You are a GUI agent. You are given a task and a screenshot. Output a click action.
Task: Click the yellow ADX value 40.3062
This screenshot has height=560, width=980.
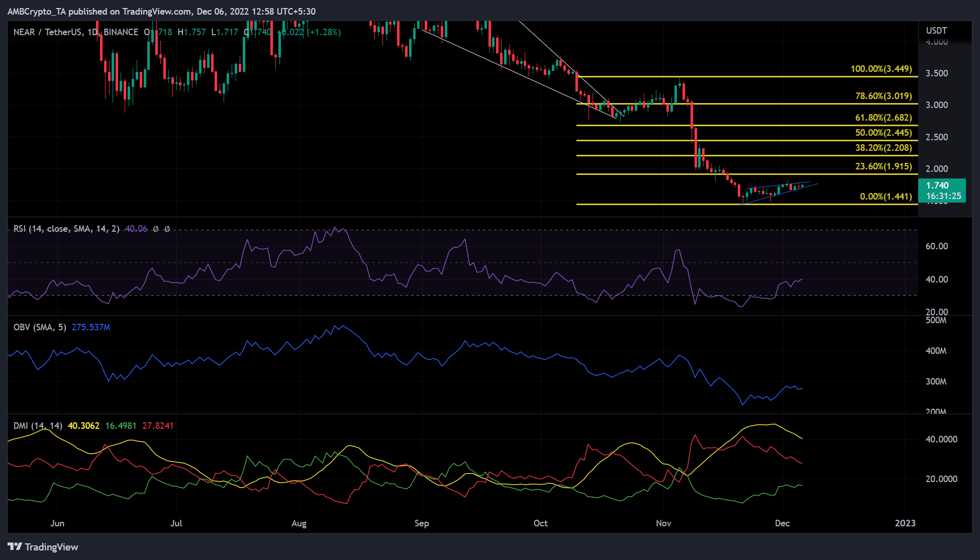coord(83,426)
